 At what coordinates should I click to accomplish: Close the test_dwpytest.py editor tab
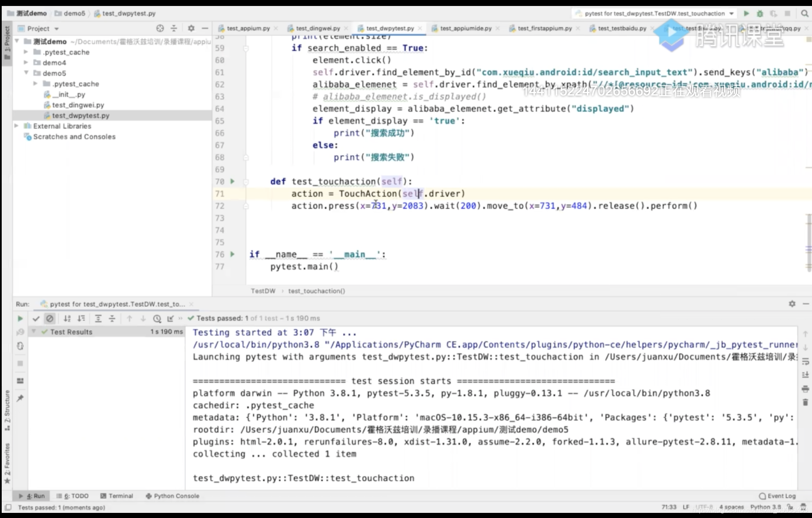pyautogui.click(x=420, y=29)
